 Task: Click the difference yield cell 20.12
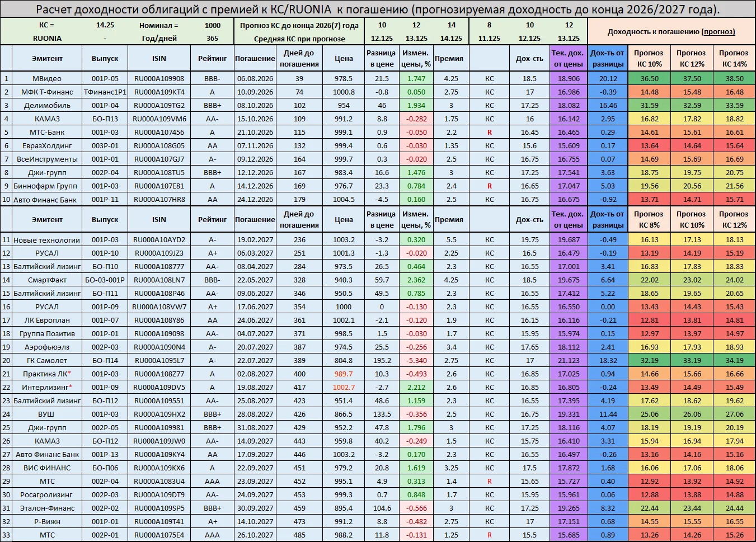pos(608,79)
